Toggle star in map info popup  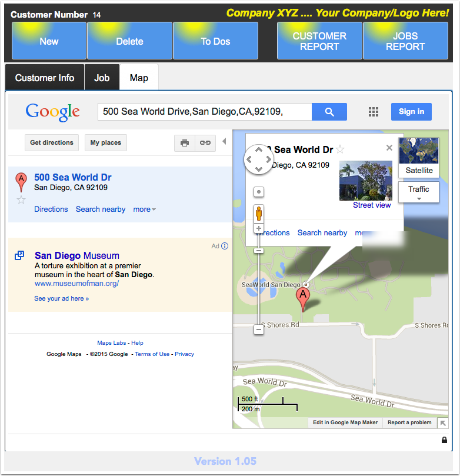340,149
